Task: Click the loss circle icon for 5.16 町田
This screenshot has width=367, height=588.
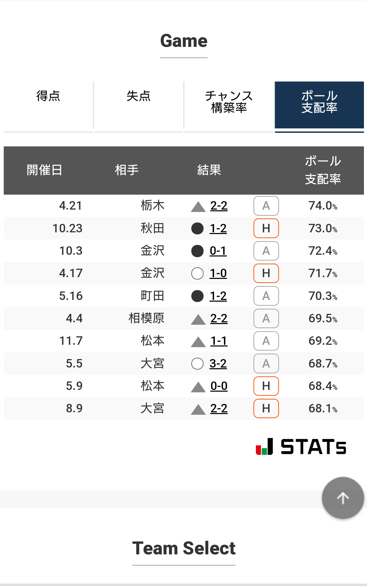Action: pyautogui.click(x=197, y=296)
